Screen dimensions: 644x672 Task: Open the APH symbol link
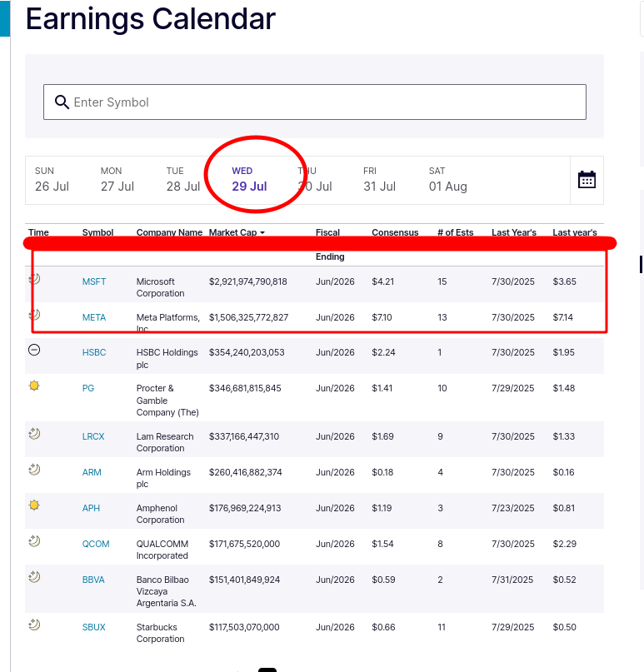click(91, 508)
